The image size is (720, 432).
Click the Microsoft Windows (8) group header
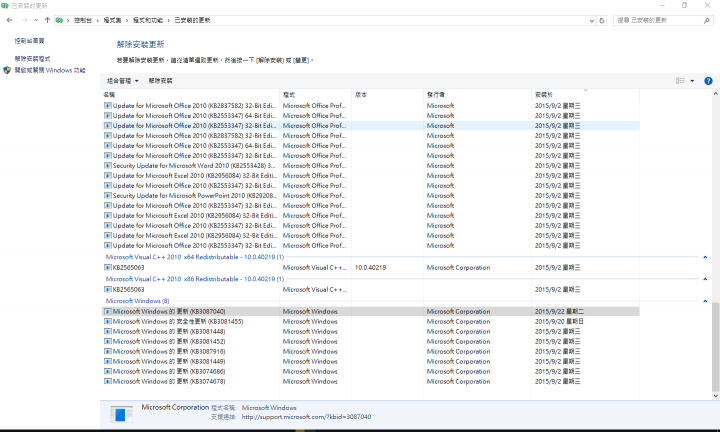(x=138, y=301)
